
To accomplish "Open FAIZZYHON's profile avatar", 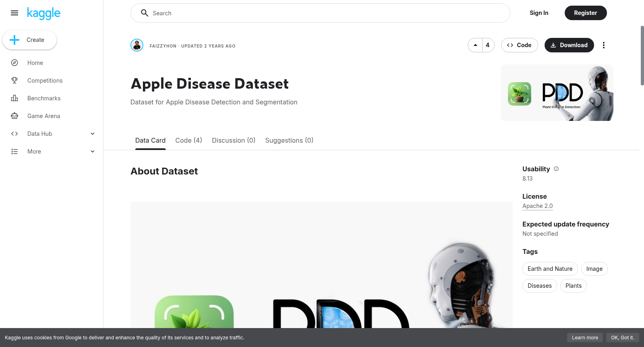I will [x=137, y=45].
